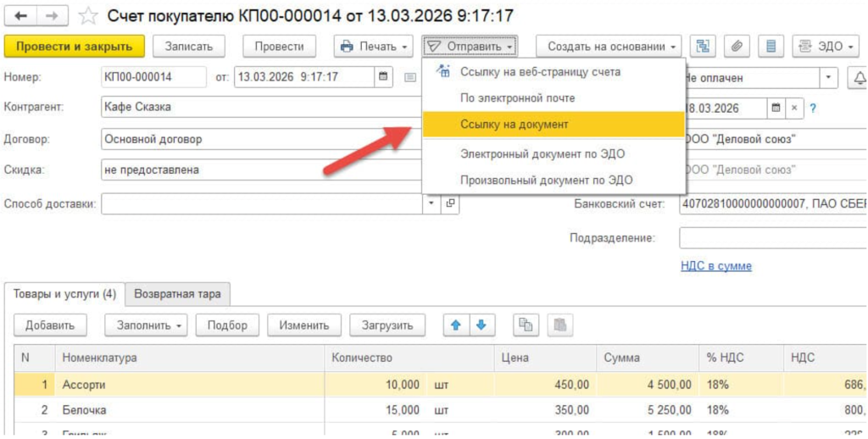This screenshot has height=439, width=868.
Task: Move the selected row down with the blue arrow
Action: point(481,325)
